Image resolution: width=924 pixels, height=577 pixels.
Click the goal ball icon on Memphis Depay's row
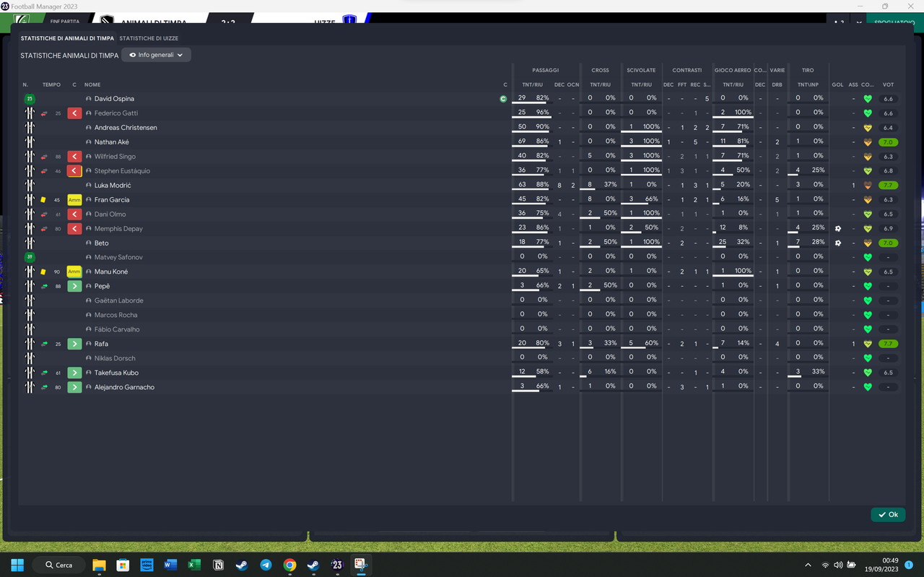tap(838, 229)
